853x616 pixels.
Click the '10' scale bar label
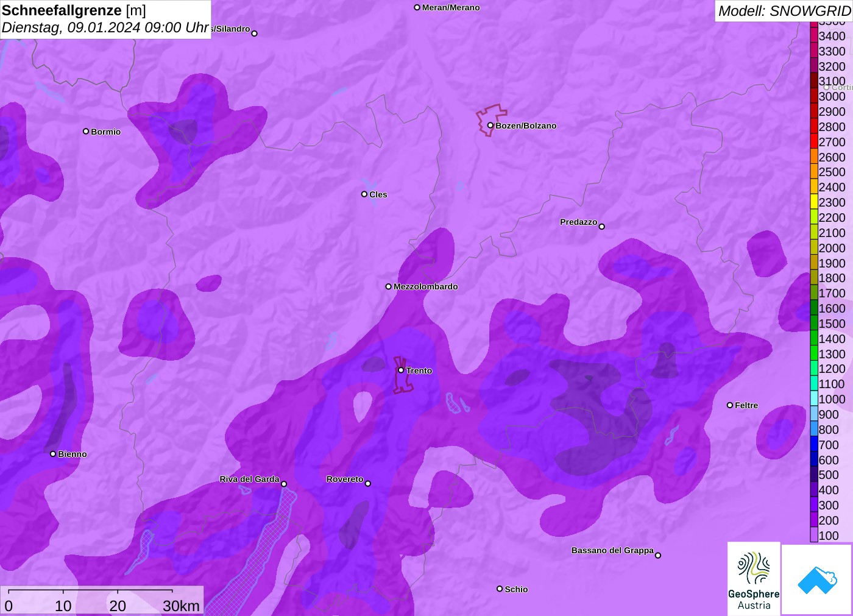[63, 606]
